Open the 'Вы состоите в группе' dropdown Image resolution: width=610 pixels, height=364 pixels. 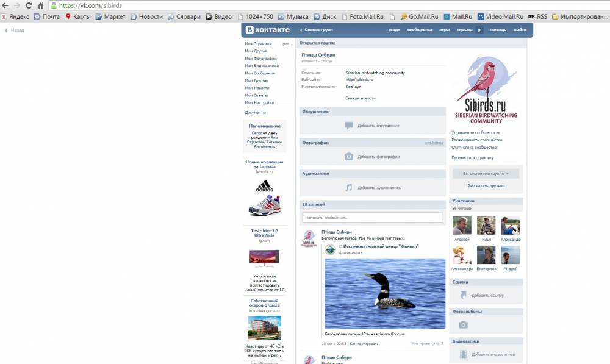486,174
